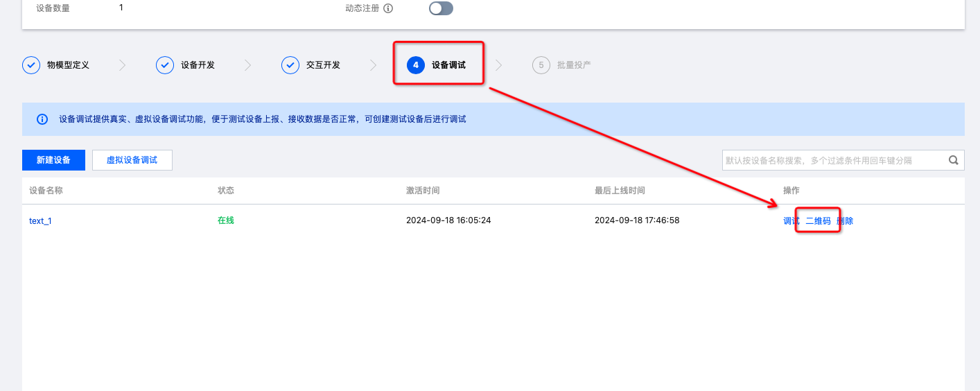980x391 pixels.
Task: Open the text_1 device link
Action: pos(40,221)
